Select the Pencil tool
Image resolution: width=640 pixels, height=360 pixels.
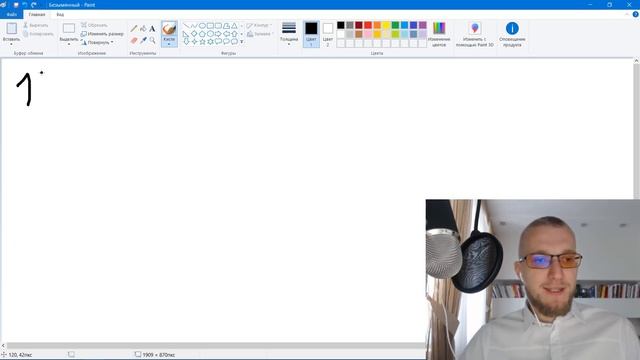coord(134,29)
